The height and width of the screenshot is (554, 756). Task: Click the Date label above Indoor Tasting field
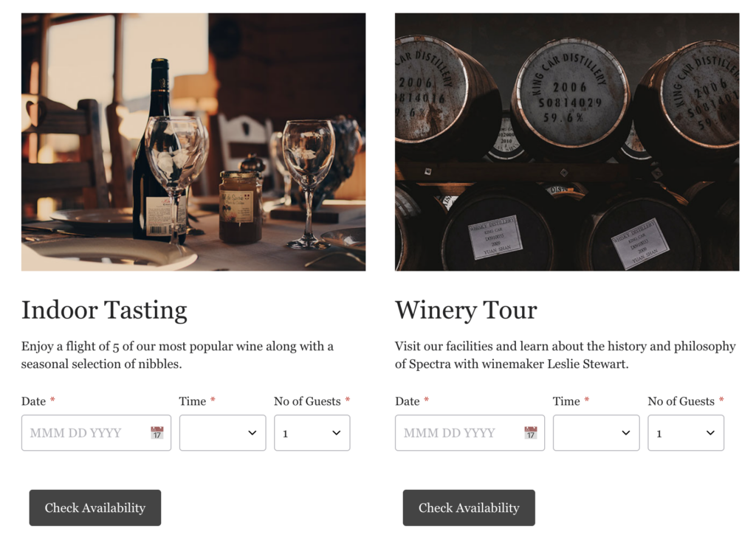pyautogui.click(x=33, y=401)
